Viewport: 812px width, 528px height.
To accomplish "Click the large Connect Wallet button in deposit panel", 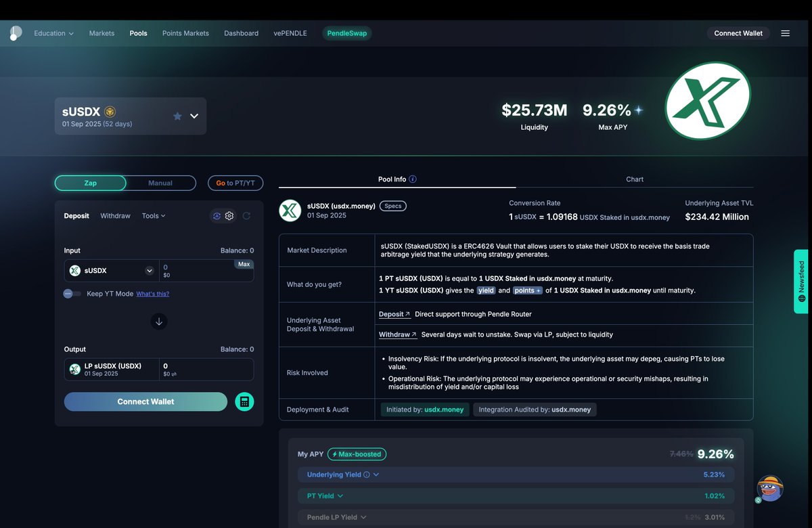I will [145, 401].
